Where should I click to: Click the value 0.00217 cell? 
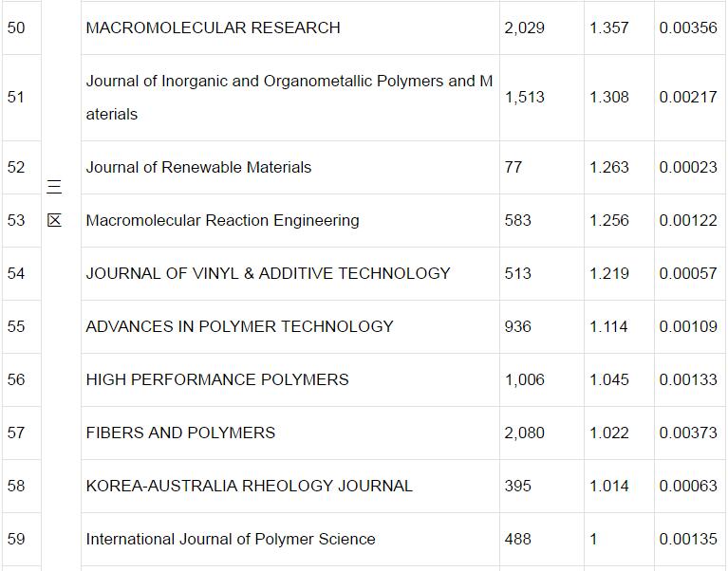coord(688,97)
